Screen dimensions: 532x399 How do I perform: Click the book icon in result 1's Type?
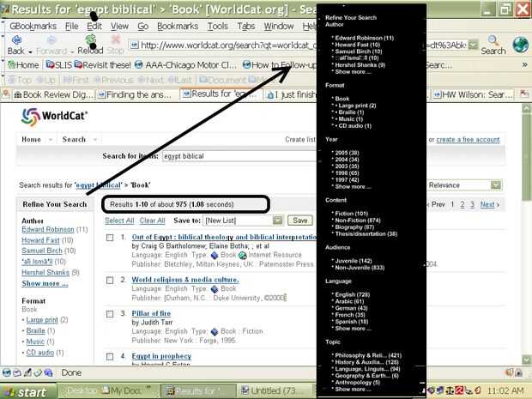[215, 255]
